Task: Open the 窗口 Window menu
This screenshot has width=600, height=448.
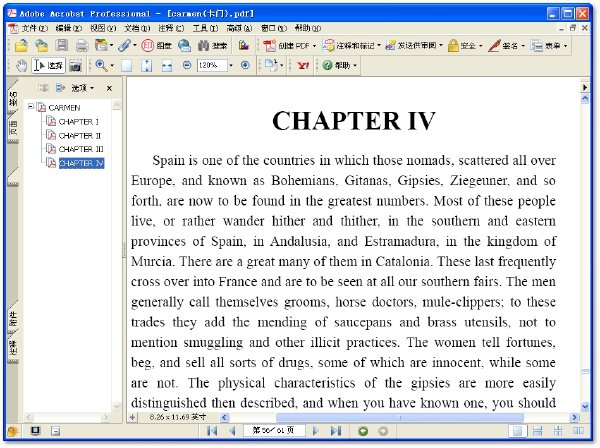Action: point(274,28)
